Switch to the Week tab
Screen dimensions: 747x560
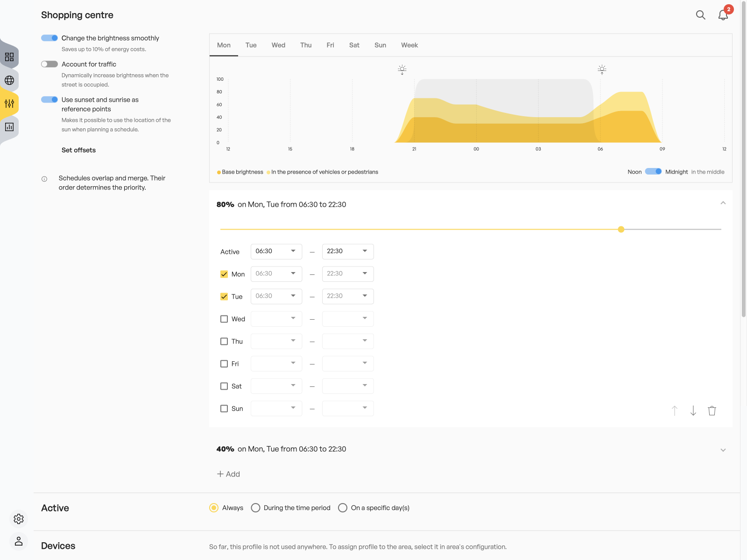click(x=409, y=45)
